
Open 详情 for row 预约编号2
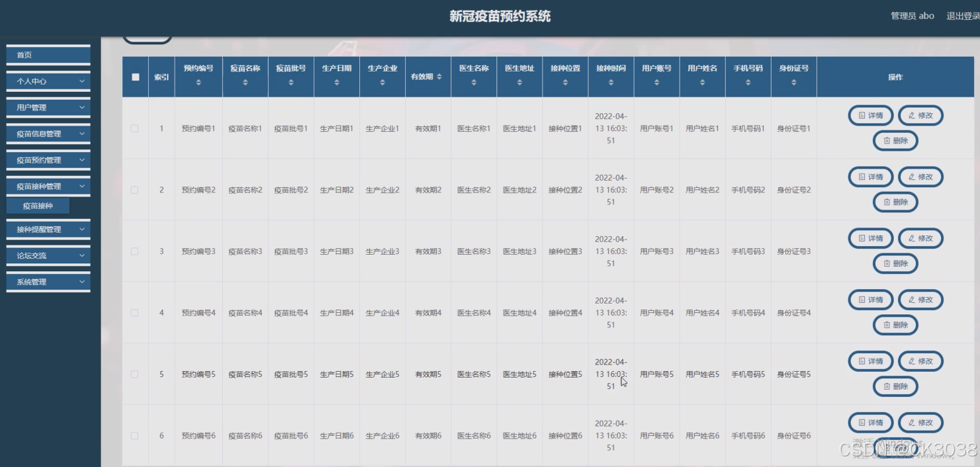pyautogui.click(x=871, y=177)
